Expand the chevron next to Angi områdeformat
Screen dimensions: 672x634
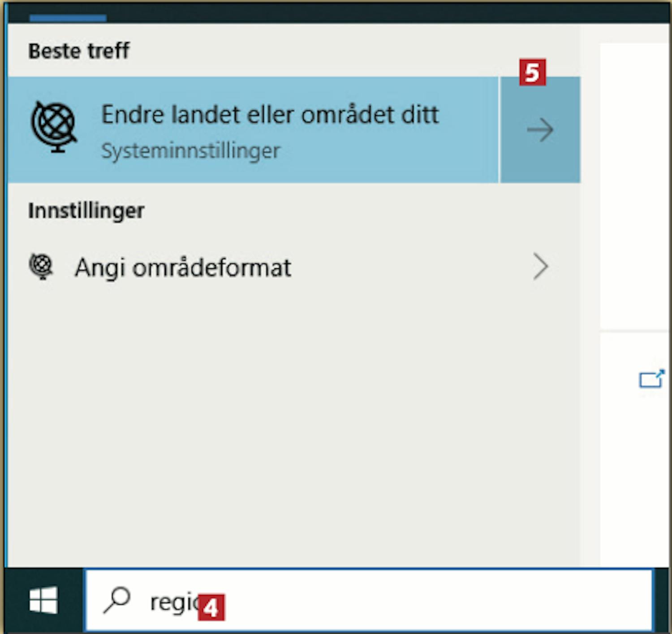click(x=541, y=267)
